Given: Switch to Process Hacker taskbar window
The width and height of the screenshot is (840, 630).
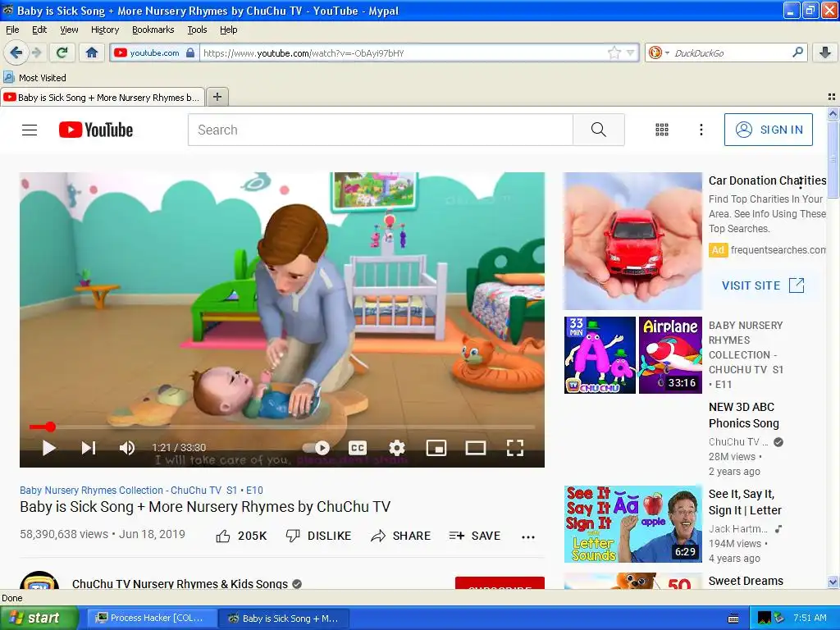Looking at the screenshot, I should coord(150,619).
